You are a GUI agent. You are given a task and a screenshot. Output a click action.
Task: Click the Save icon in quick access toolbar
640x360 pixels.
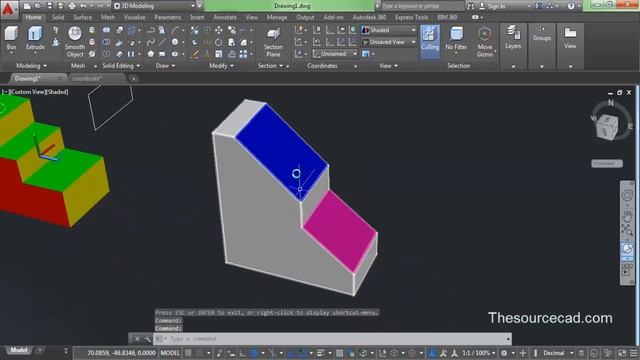(x=49, y=6)
